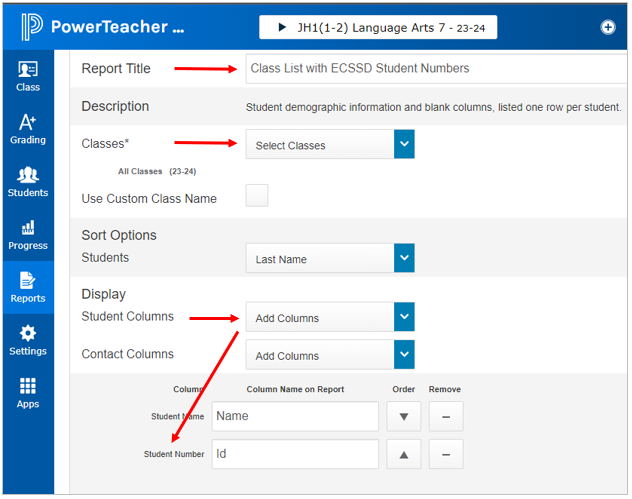Edit the Name column name field
This screenshot has width=632, height=499.
295,416
